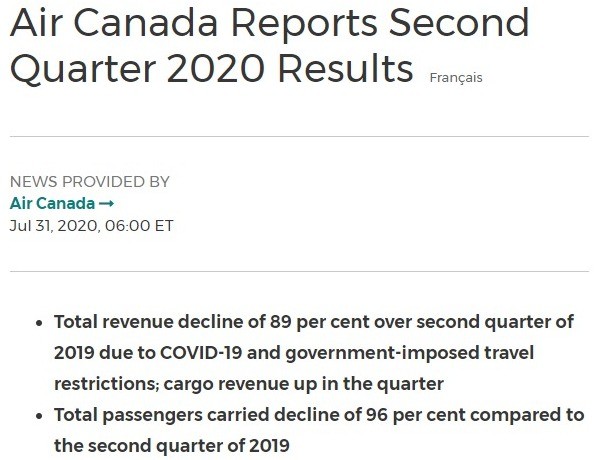The height and width of the screenshot is (460, 598).
Task: Click the 'Results' word in the title
Action: [x=346, y=69]
